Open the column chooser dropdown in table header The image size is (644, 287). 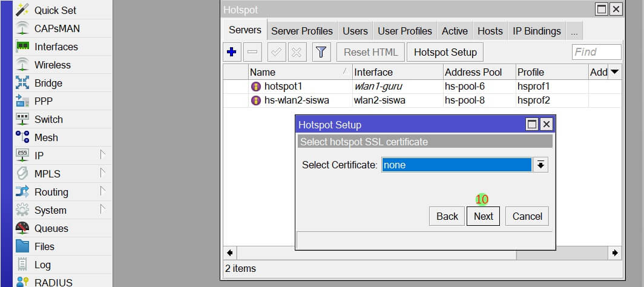coord(614,72)
